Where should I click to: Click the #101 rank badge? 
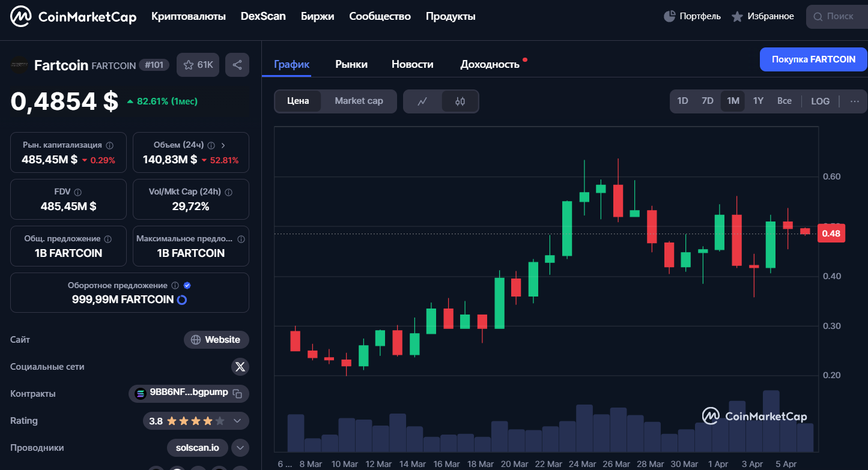[154, 65]
